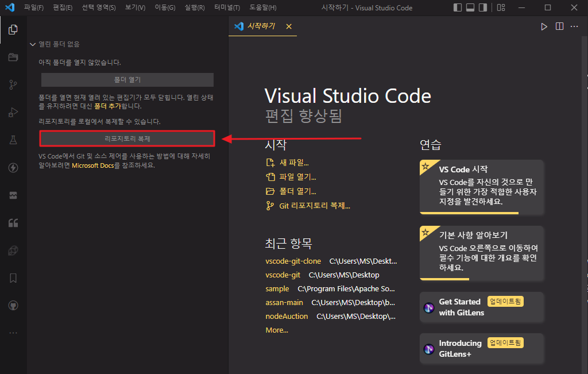Open the quotation marks extension view
The width and height of the screenshot is (588, 374).
(13, 223)
